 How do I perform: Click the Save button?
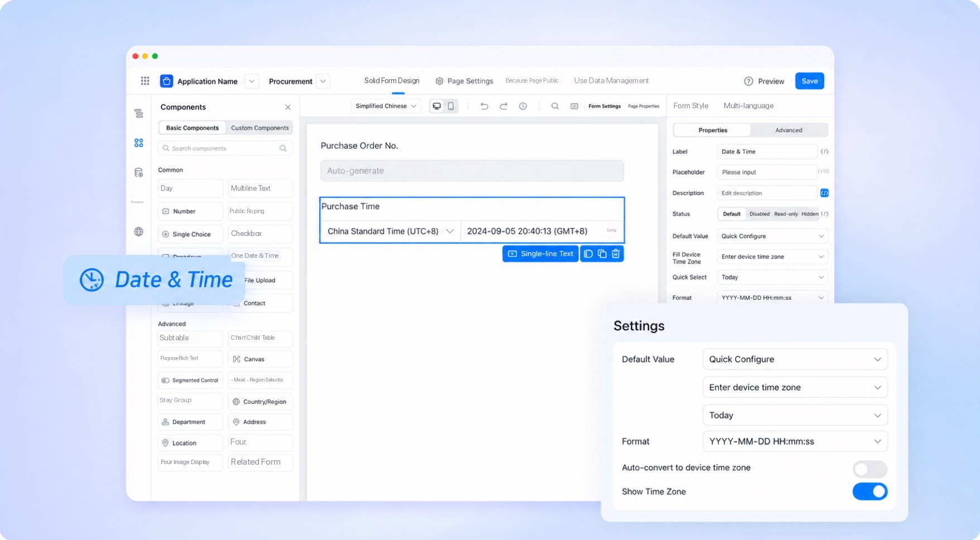809,81
